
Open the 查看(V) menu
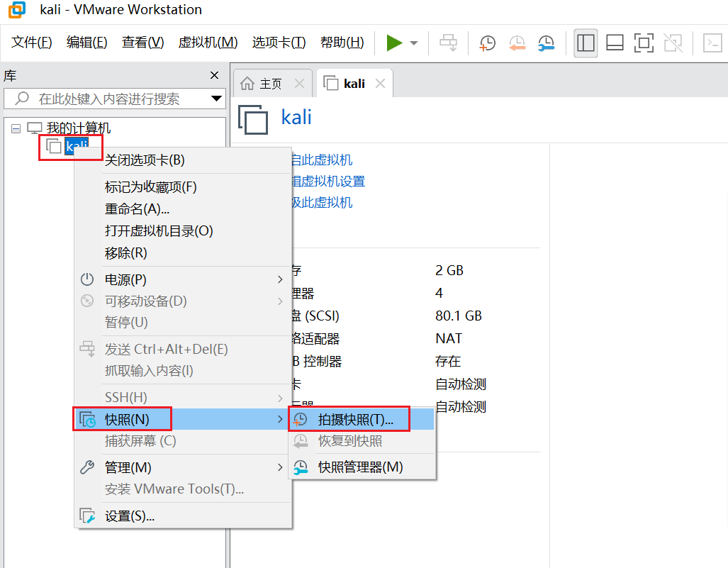click(143, 43)
